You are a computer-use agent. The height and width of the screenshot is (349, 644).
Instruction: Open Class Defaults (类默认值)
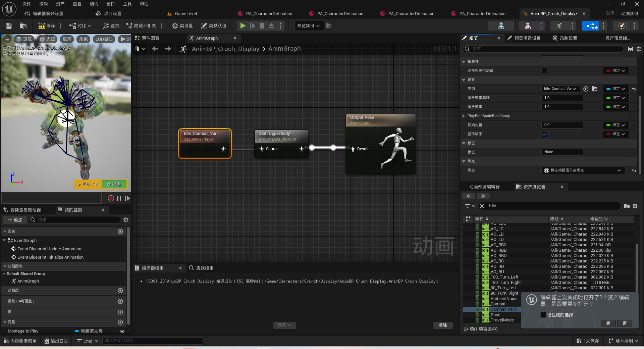tap(214, 26)
